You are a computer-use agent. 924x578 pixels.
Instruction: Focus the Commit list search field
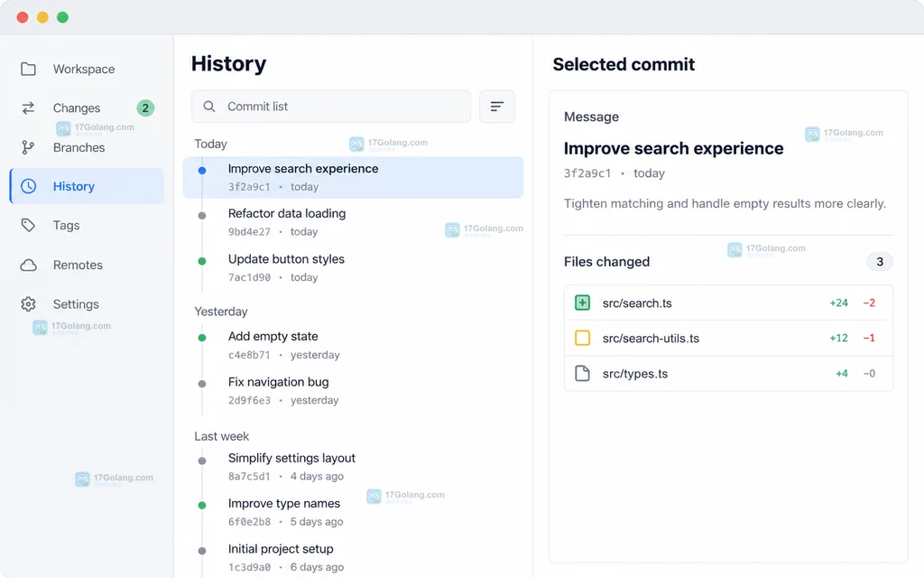(x=331, y=107)
